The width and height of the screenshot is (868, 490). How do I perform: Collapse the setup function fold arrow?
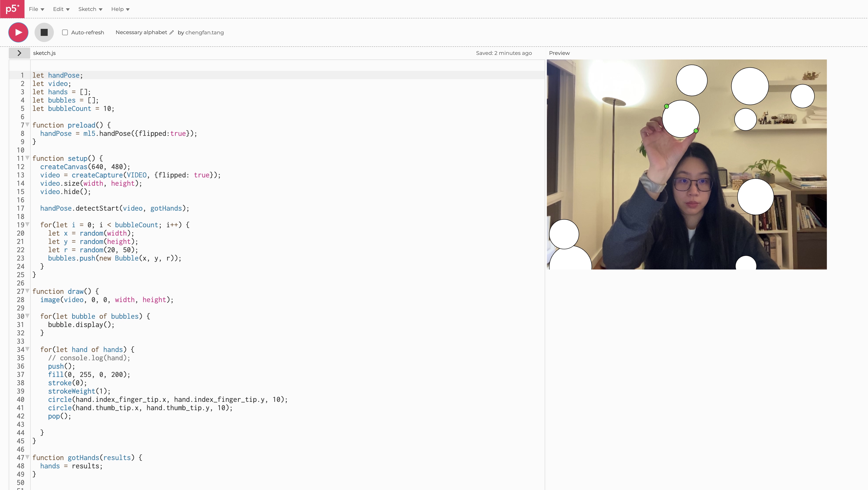coord(28,158)
